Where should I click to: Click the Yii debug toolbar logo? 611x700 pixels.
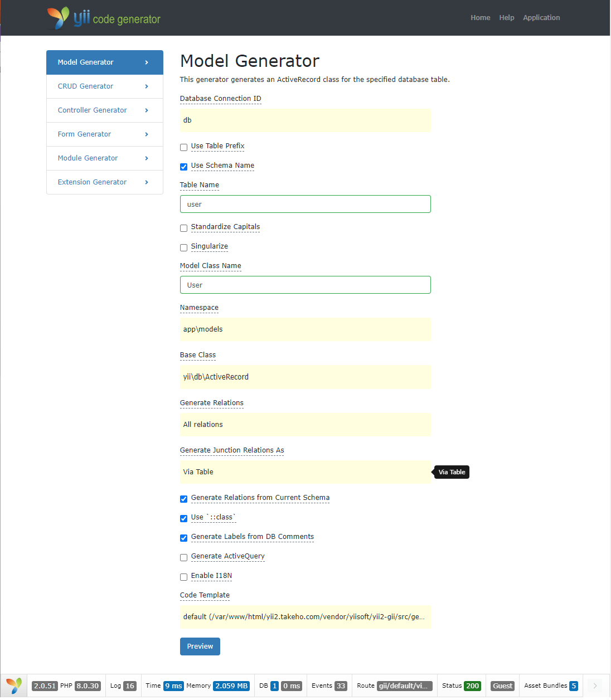[14, 686]
